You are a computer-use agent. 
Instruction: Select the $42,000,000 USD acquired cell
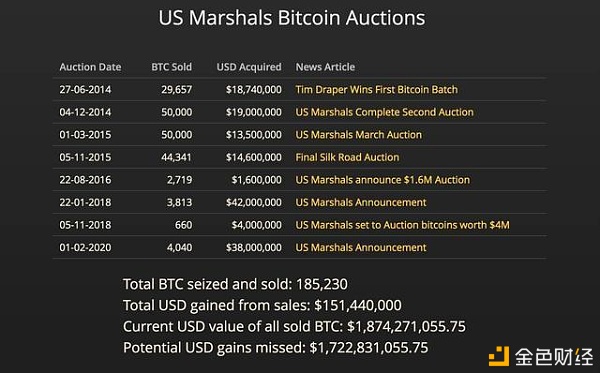[x=253, y=202]
